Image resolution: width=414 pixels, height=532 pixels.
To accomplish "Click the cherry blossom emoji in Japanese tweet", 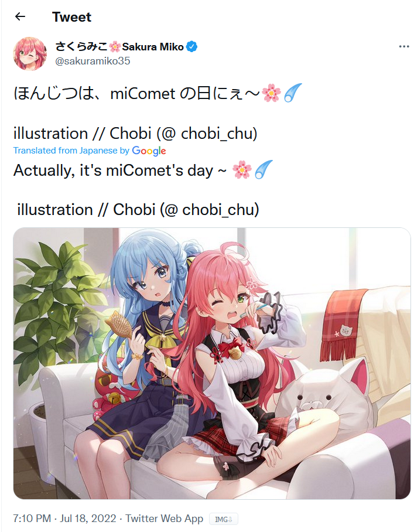I will pos(271,93).
